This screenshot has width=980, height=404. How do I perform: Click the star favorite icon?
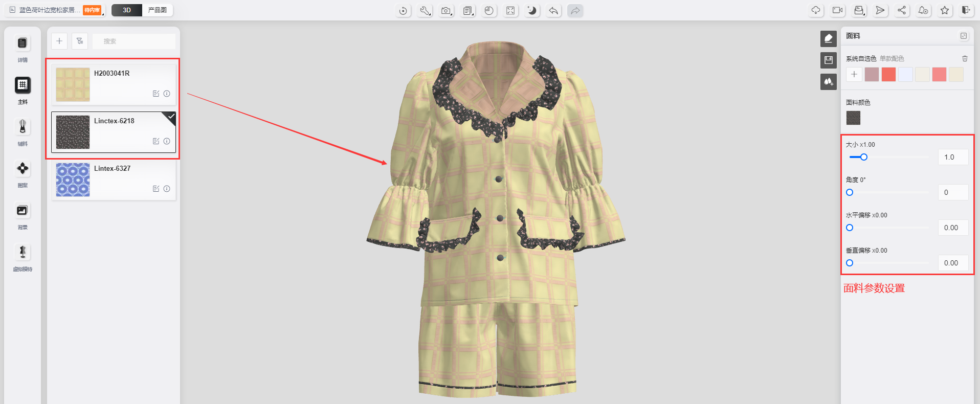click(x=945, y=10)
